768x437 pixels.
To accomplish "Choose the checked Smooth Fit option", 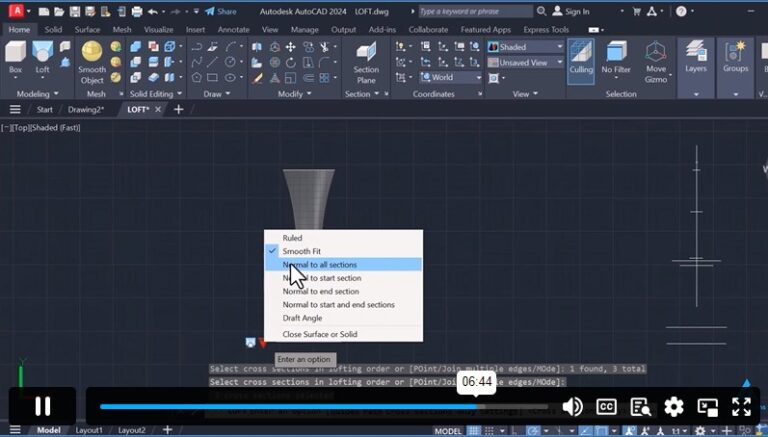I will click(343, 251).
